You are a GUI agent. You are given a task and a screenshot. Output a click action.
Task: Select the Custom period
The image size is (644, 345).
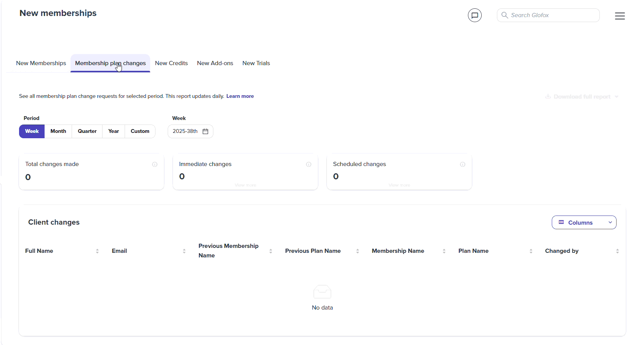click(x=140, y=131)
